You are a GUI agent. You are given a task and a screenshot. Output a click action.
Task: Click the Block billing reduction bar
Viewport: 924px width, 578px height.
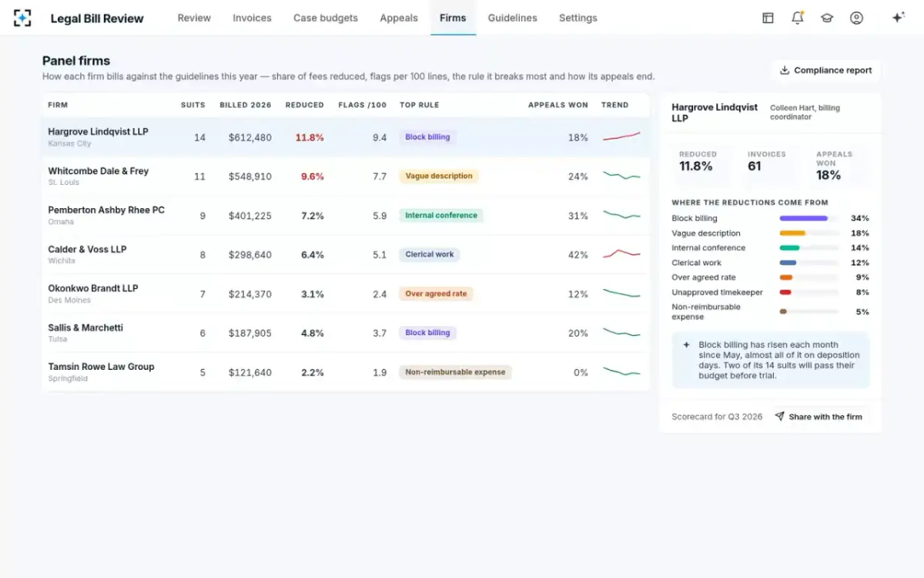(808, 218)
